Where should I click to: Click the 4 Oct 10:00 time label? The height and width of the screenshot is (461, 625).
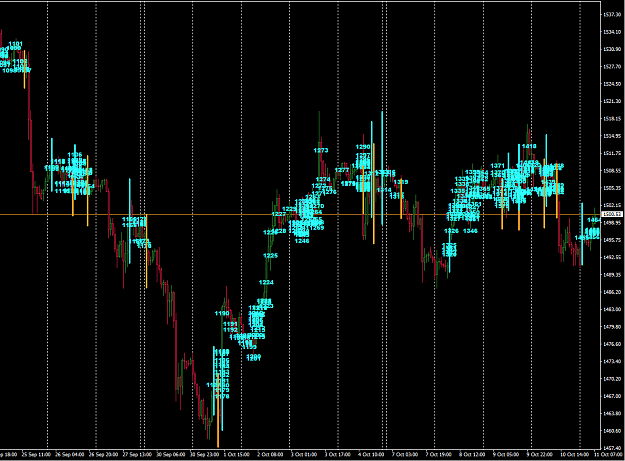[371, 454]
